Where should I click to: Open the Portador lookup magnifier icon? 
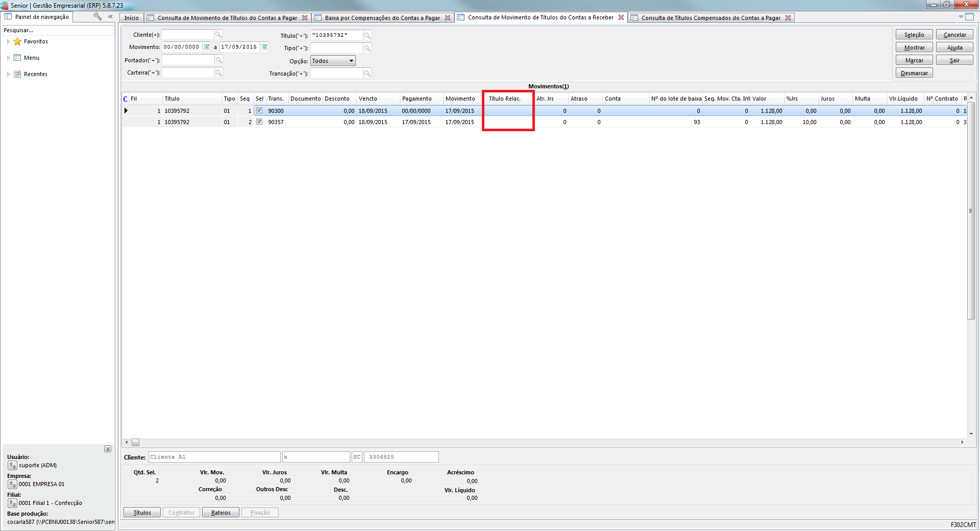pos(218,60)
